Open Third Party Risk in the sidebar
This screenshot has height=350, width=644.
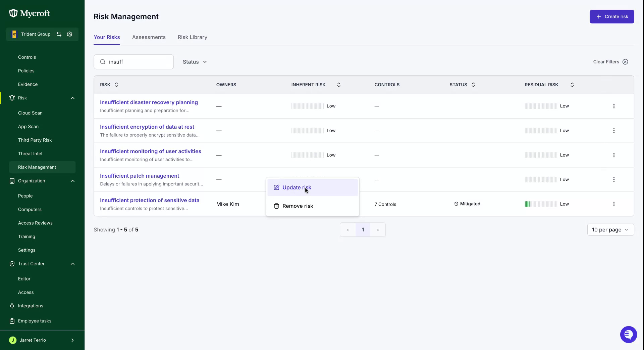(35, 140)
